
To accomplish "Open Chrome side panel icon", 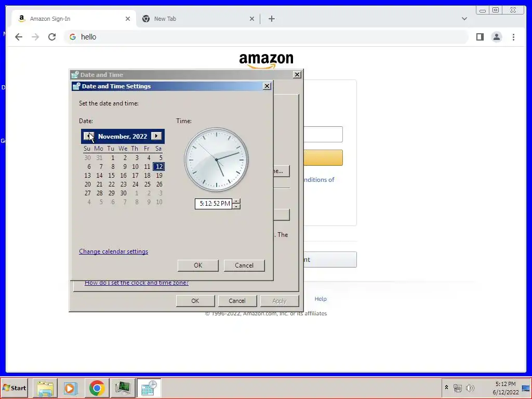I will coord(480,37).
